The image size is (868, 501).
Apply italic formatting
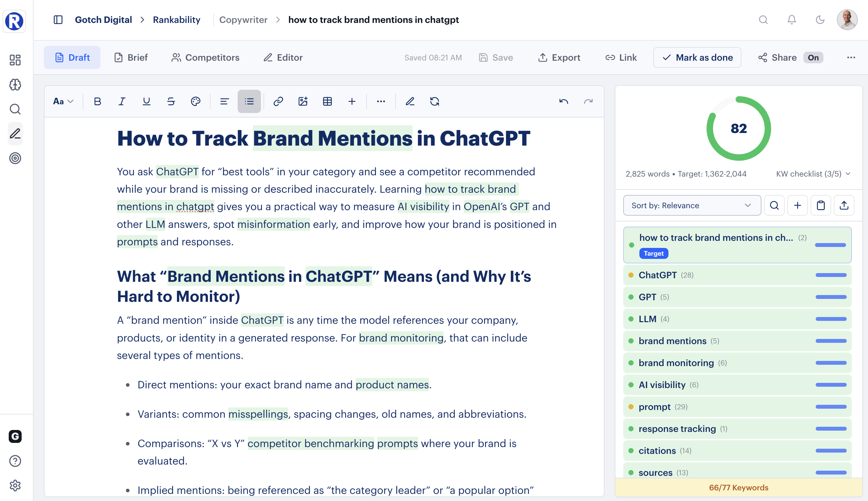point(121,101)
